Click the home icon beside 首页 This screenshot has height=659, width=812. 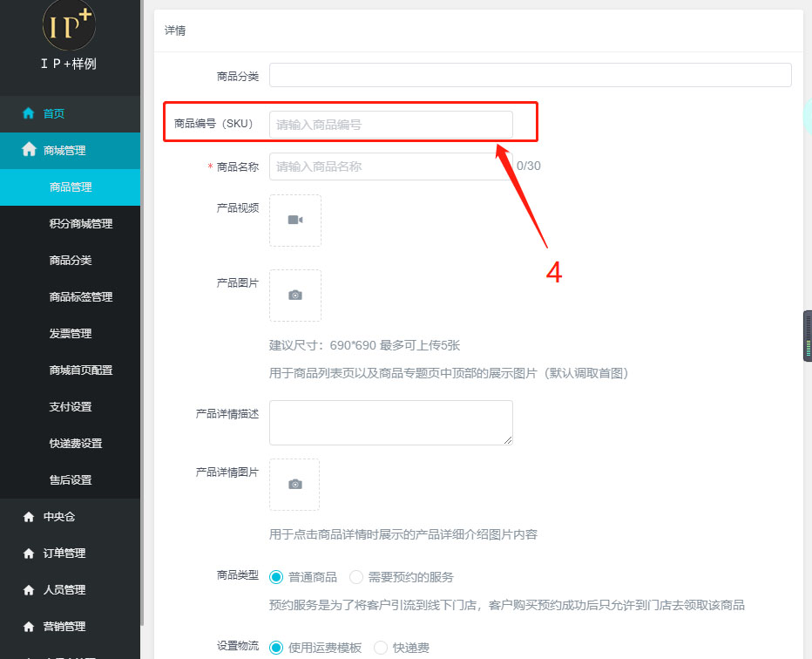[29, 113]
